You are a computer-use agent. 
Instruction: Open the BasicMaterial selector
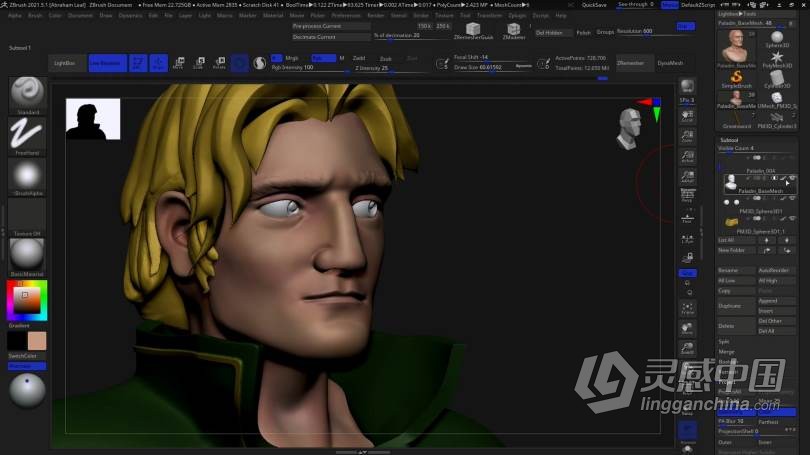pyautogui.click(x=27, y=255)
